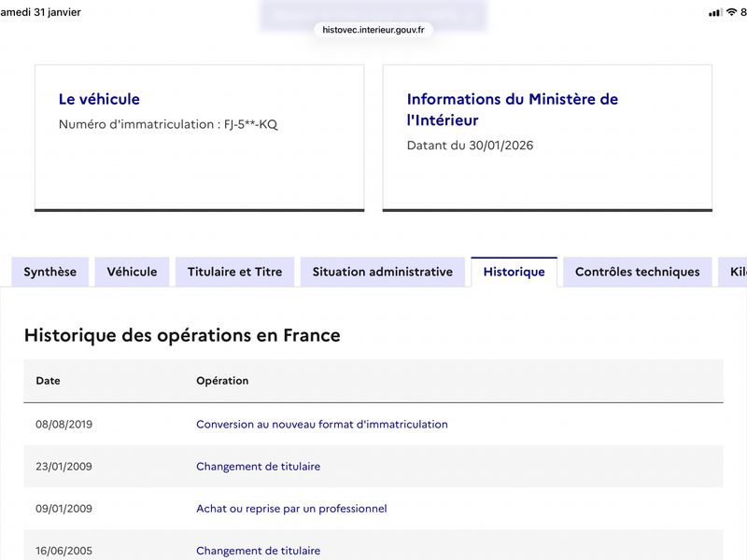
Task: Click the 16/06/2005 'Changement de titulaire' link
Action: click(x=259, y=551)
